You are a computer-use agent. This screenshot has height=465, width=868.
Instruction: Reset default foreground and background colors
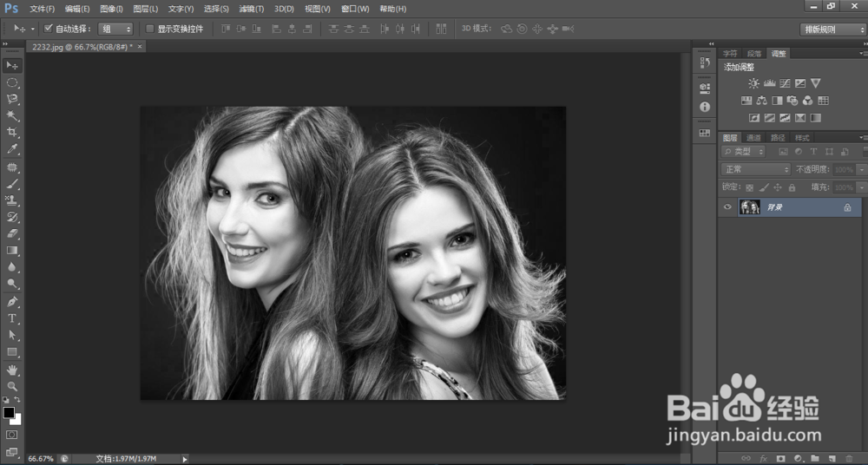[5, 399]
